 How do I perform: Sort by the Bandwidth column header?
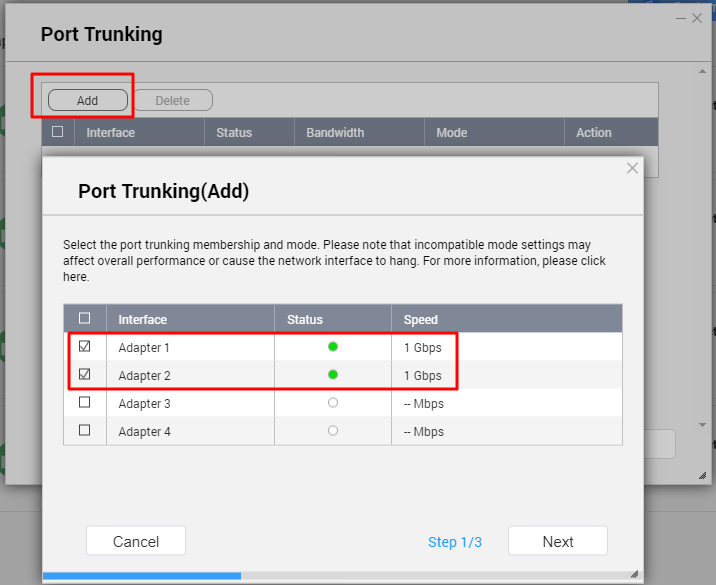(x=335, y=132)
